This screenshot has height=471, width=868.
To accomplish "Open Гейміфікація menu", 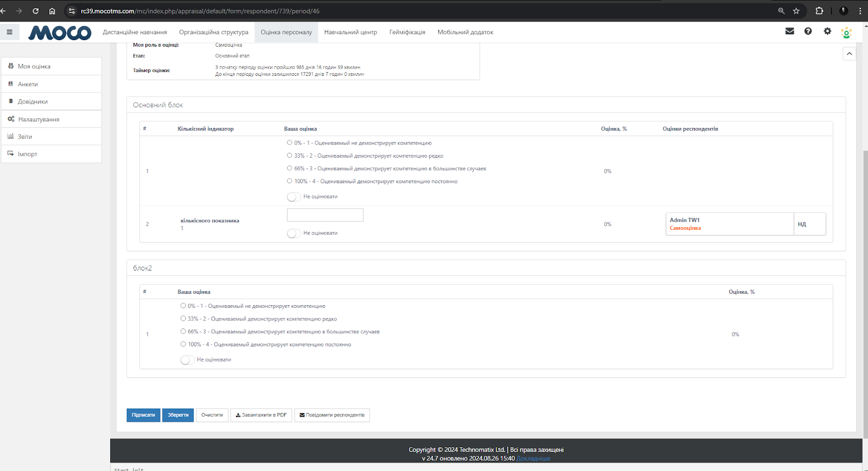I will [407, 32].
